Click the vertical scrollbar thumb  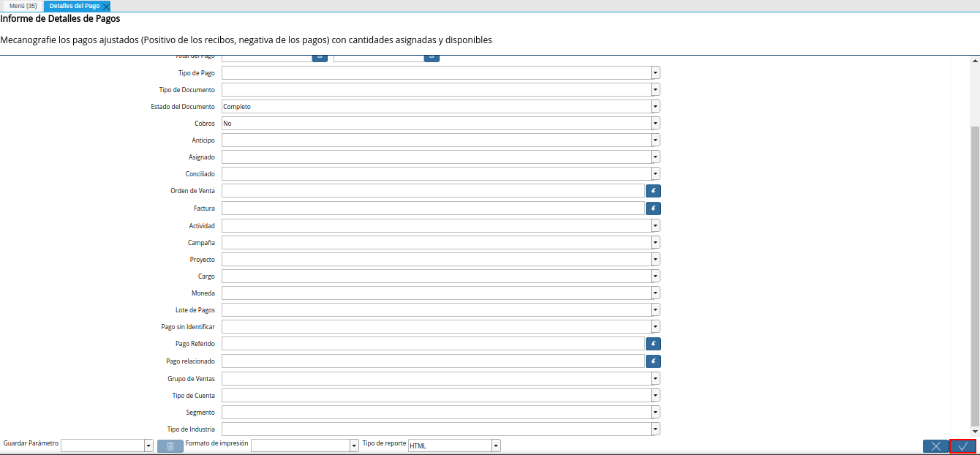click(975, 276)
